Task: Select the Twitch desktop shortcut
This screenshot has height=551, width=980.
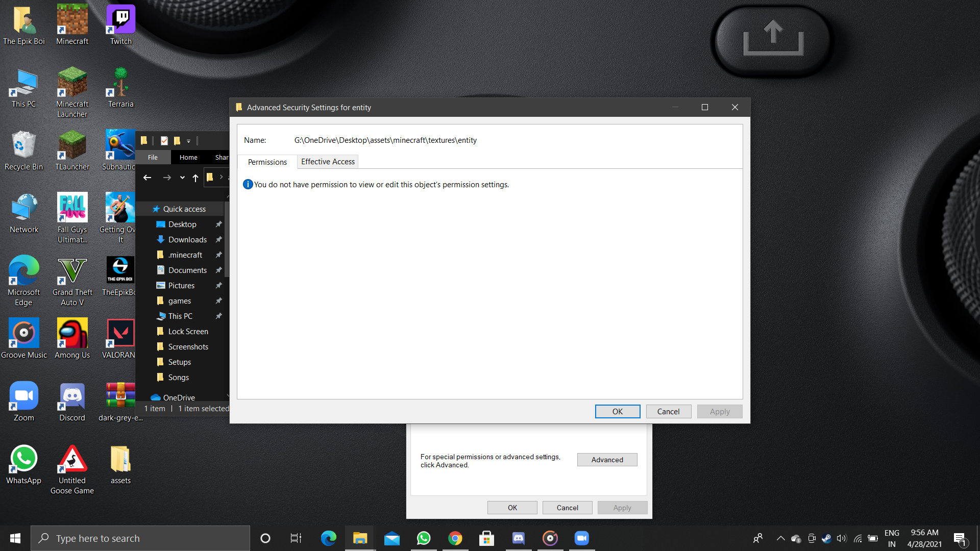Action: 121,24
